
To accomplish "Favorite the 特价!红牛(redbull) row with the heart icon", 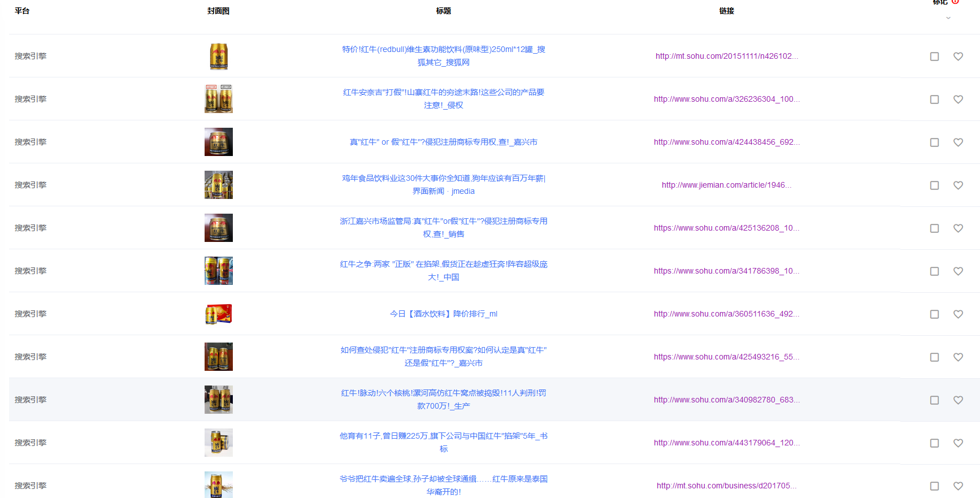I will tap(958, 57).
